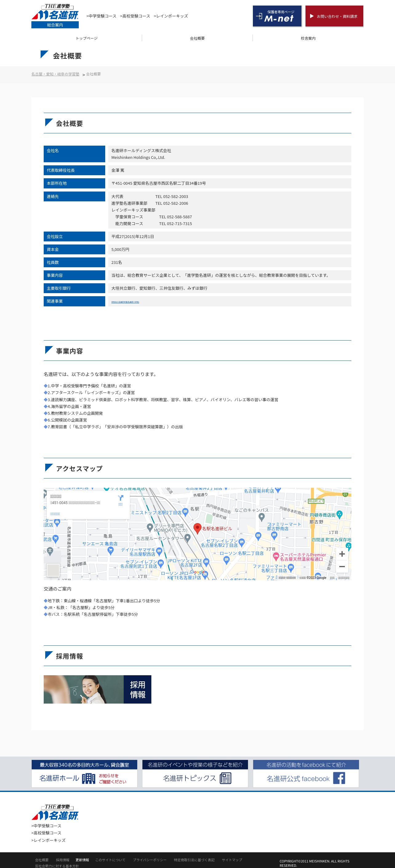Click the 円頓寺商店街 map marker

pyautogui.click(x=339, y=514)
